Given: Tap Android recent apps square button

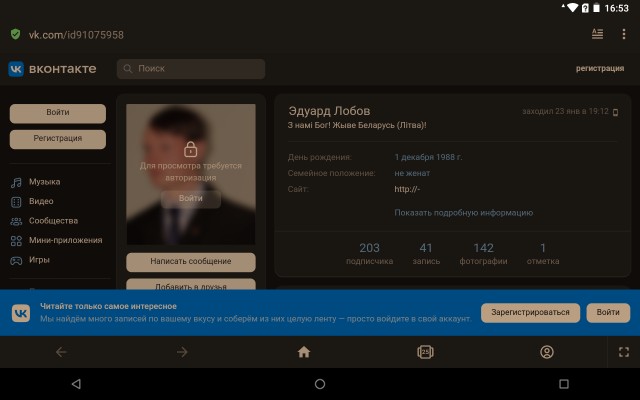Looking at the screenshot, I should click(564, 384).
